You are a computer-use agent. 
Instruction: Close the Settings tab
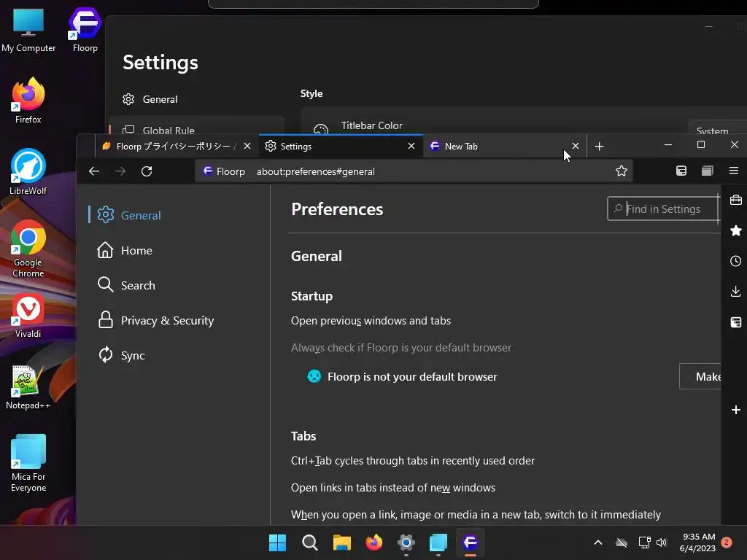click(411, 146)
